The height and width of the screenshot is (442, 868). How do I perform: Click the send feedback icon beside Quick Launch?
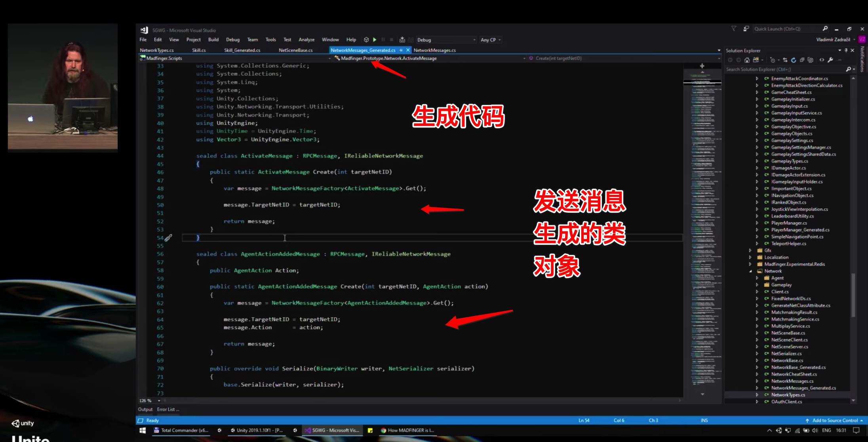[x=746, y=29]
